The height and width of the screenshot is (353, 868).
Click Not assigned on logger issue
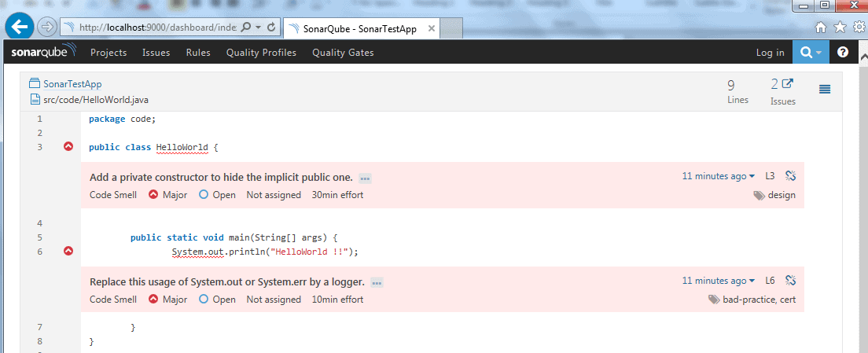coord(274,300)
